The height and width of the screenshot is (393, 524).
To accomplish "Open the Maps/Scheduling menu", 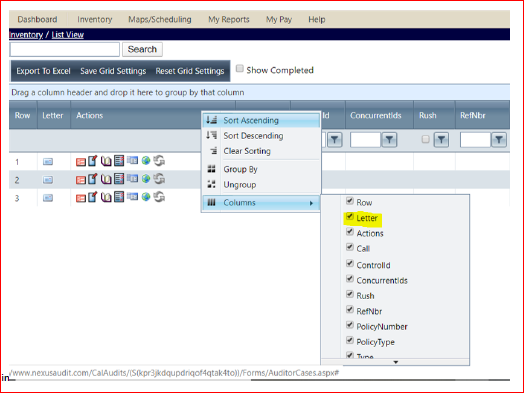I will click(x=160, y=19).
